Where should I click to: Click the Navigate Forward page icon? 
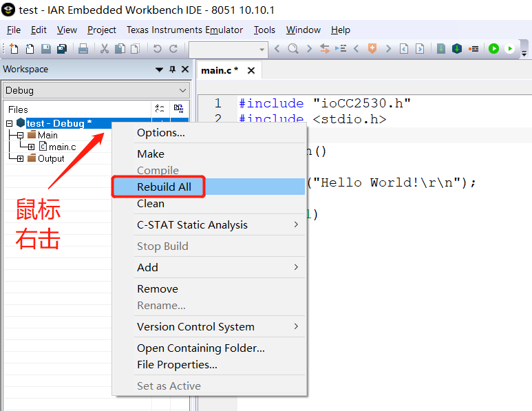click(420, 49)
